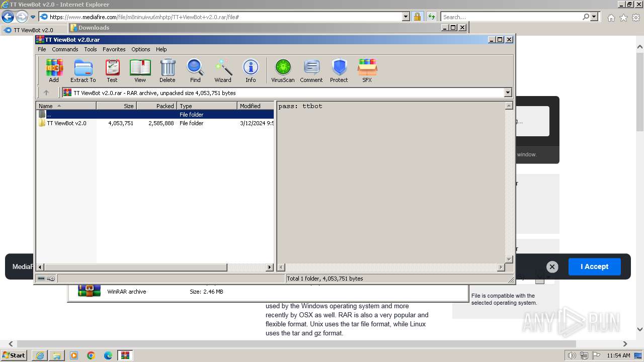644x362 pixels.
Task: Open the Commands menu
Action: click(x=65, y=49)
